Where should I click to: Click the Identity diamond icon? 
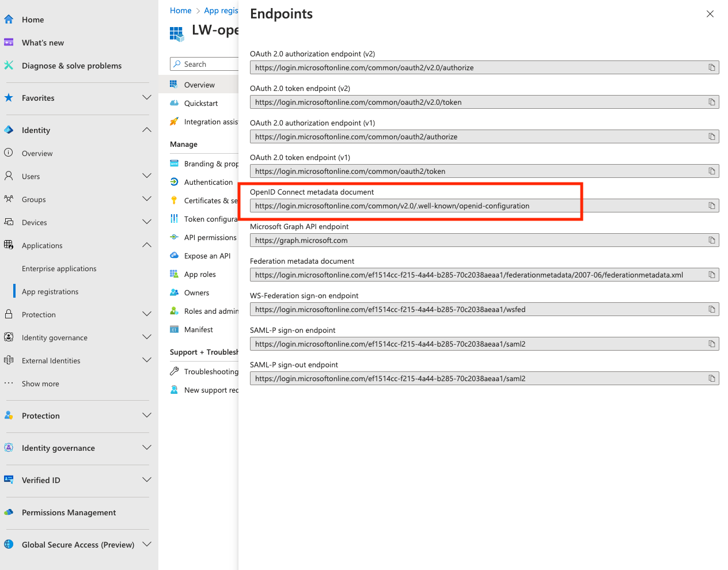(x=9, y=130)
